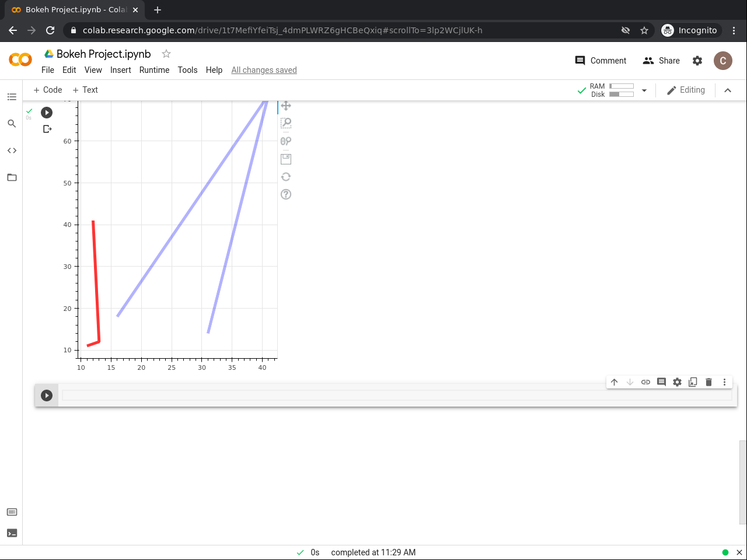Click the vertical notebook scrollbar
The image size is (747, 560).
tap(743, 482)
